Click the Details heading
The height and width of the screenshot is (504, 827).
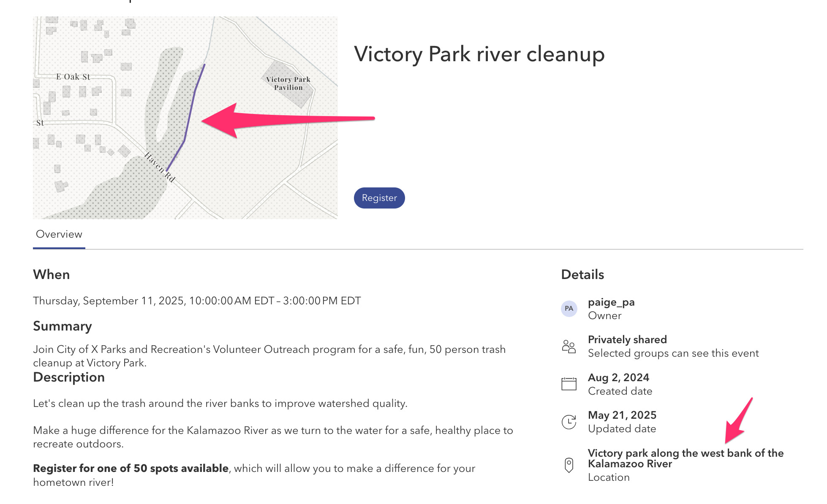[582, 275]
